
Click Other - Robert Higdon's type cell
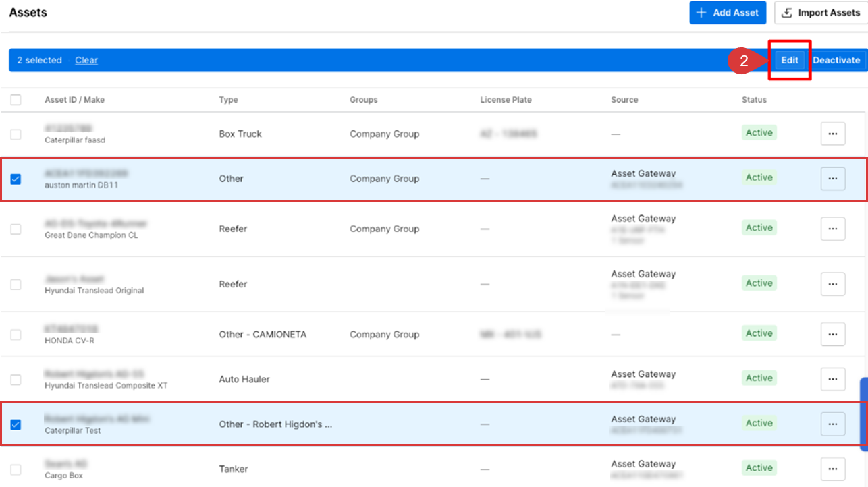(275, 424)
